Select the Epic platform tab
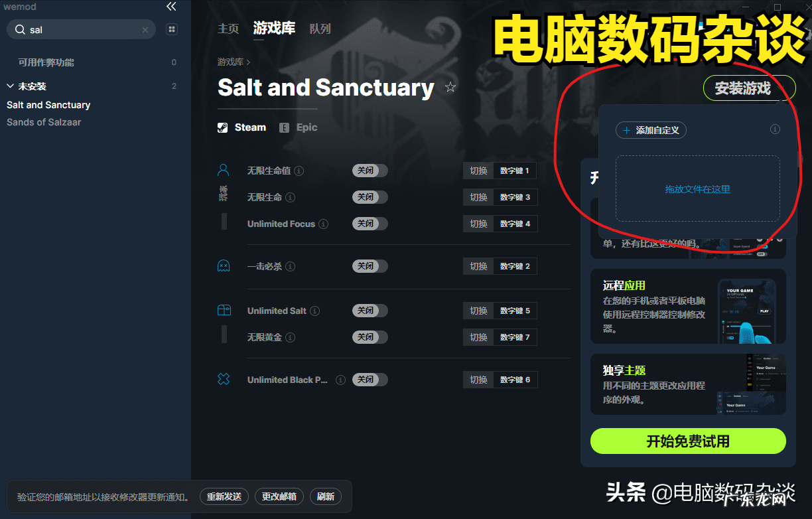The width and height of the screenshot is (812, 519). [299, 127]
